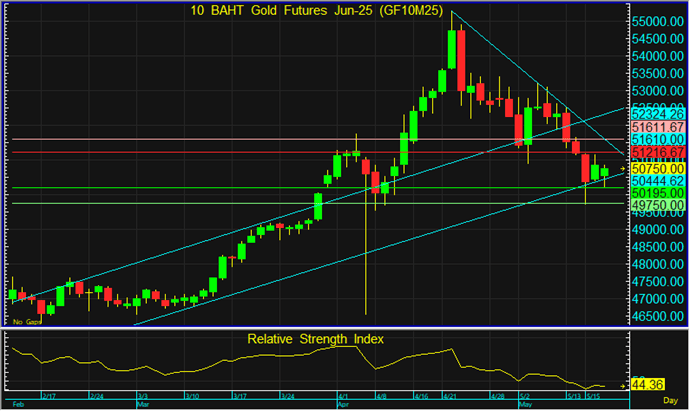Select the large red candle after the peak
This screenshot has width=690, height=411.
[x=462, y=60]
